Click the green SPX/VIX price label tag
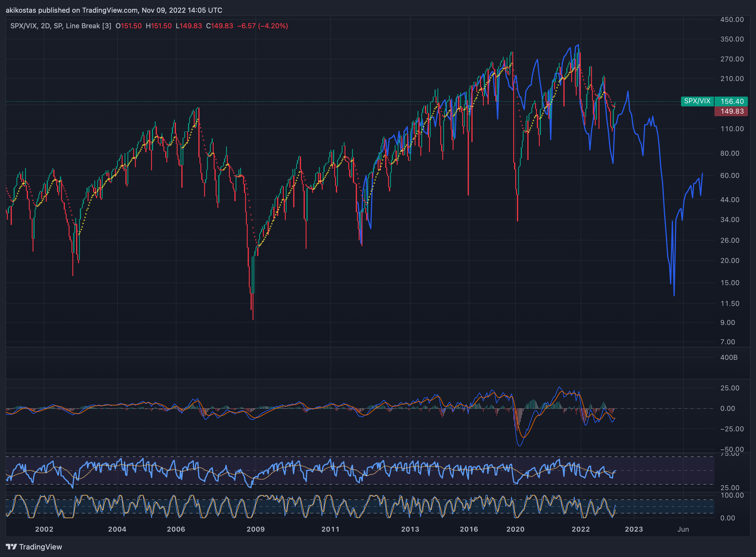This screenshot has height=557, width=756. (697, 101)
